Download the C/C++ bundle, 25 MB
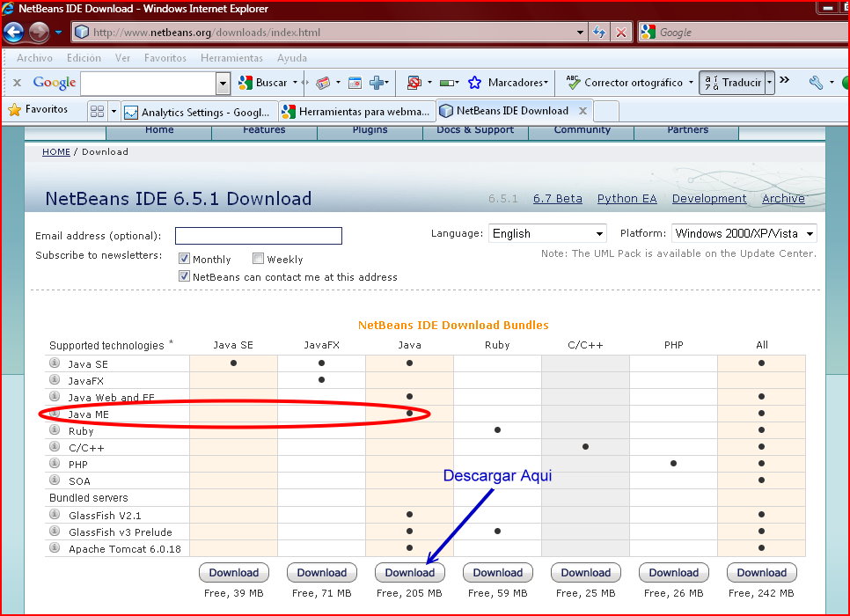850x616 pixels. tap(586, 573)
